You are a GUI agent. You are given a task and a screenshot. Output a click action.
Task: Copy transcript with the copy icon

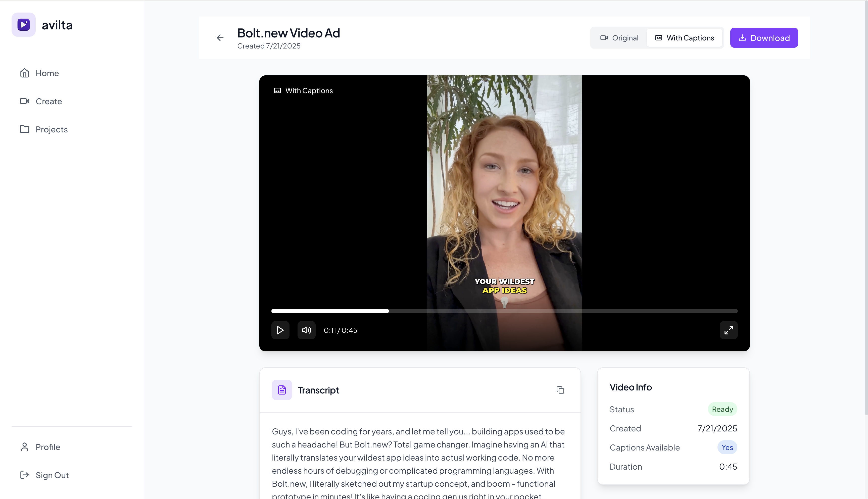[x=560, y=390]
